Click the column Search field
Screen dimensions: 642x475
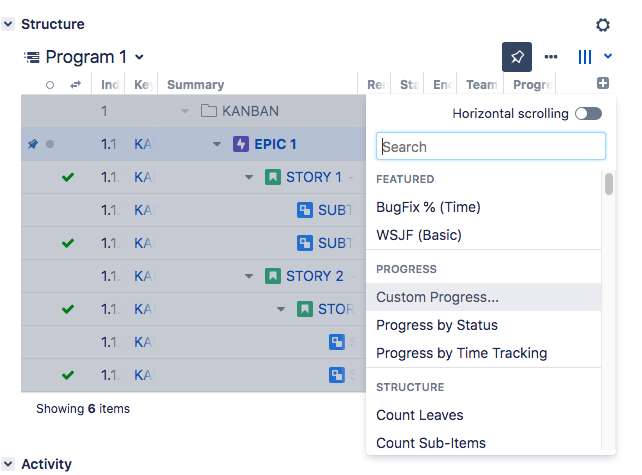[x=490, y=147]
